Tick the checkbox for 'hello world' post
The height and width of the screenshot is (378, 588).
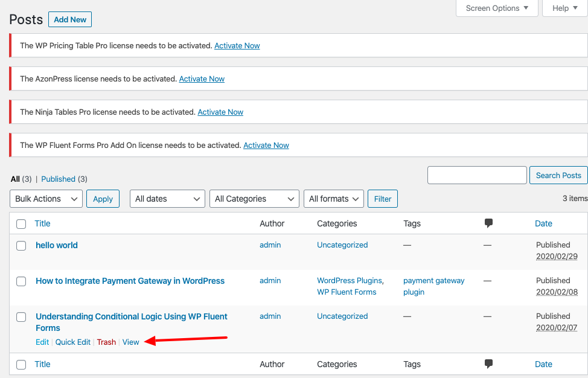coord(21,246)
